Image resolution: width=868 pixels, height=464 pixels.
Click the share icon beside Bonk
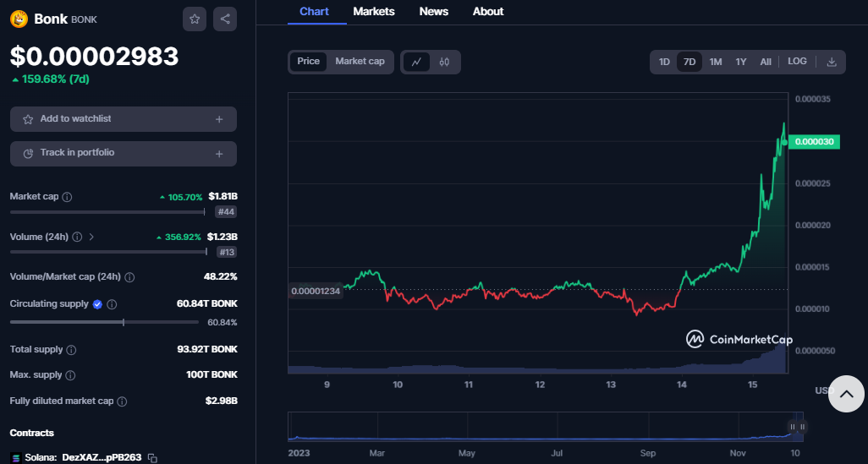pyautogui.click(x=225, y=19)
